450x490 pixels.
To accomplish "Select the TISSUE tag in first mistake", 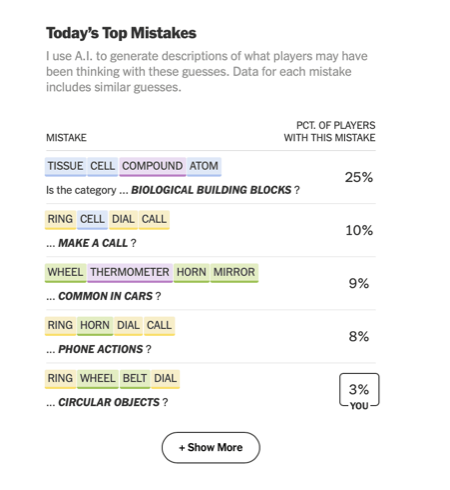I will pyautogui.click(x=65, y=166).
